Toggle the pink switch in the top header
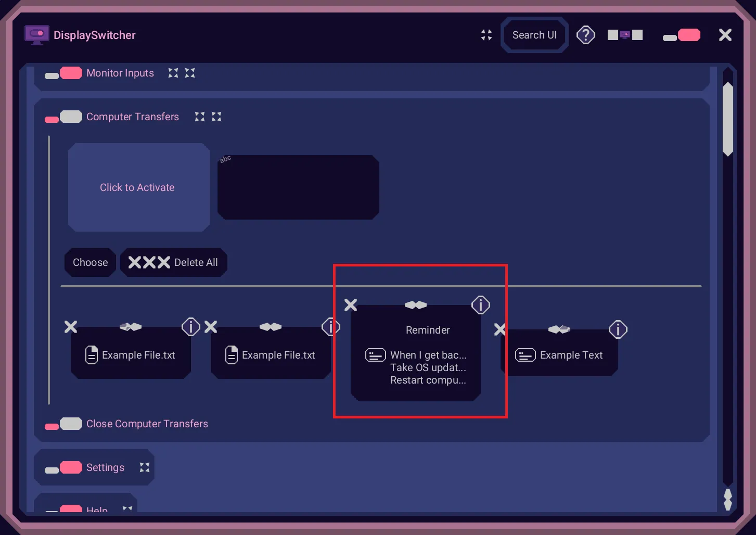Viewport: 756px width, 535px height. [682, 35]
